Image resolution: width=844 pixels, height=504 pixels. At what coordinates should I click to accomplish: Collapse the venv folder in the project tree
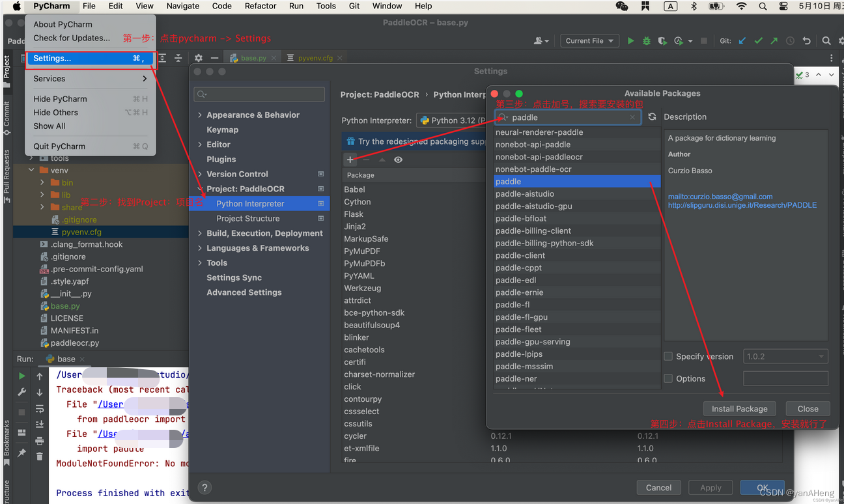(31, 170)
